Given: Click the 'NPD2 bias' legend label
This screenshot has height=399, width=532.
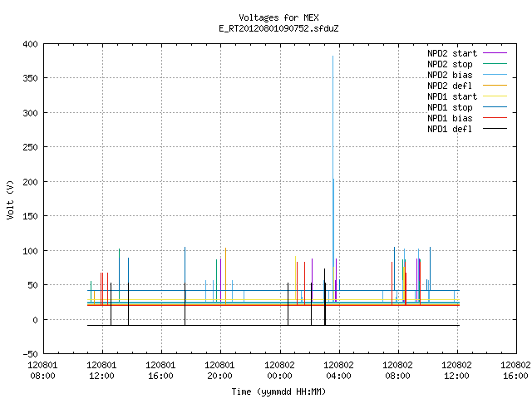Looking at the screenshot, I should [450, 75].
